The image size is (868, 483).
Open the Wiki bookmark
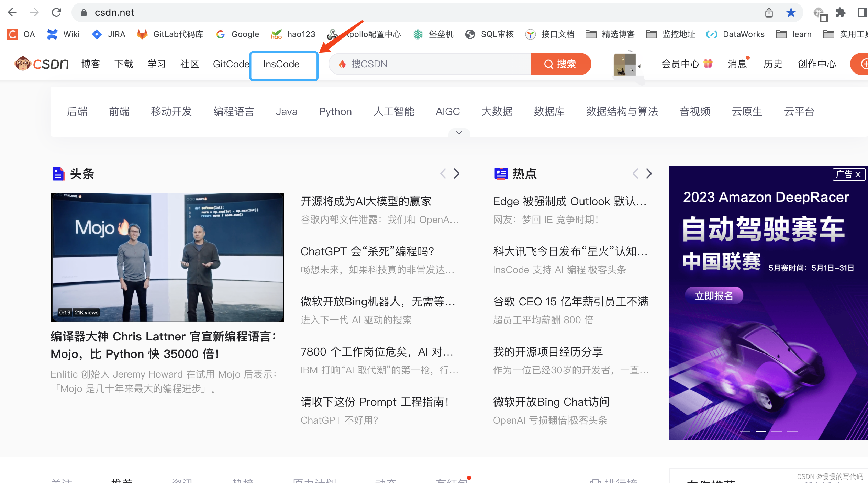(63, 34)
